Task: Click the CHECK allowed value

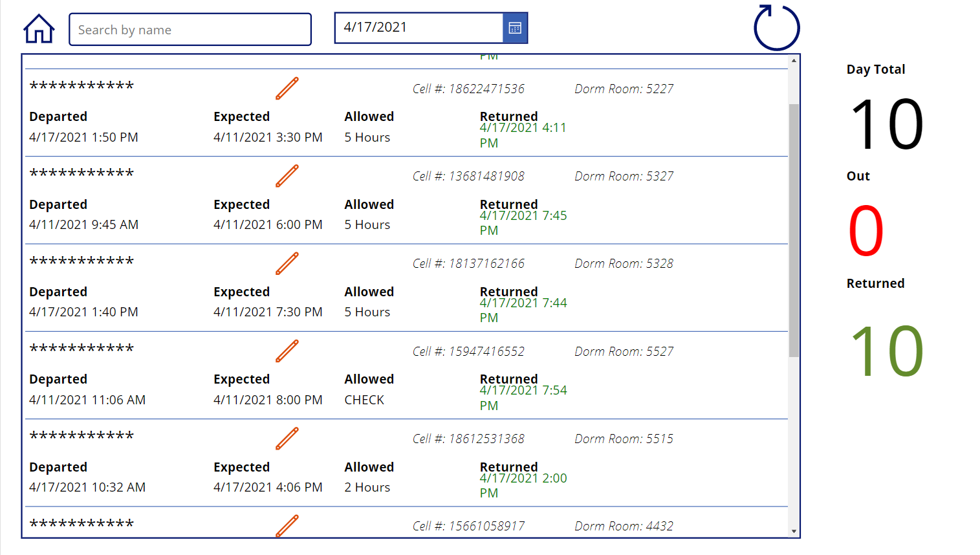Action: pyautogui.click(x=364, y=400)
